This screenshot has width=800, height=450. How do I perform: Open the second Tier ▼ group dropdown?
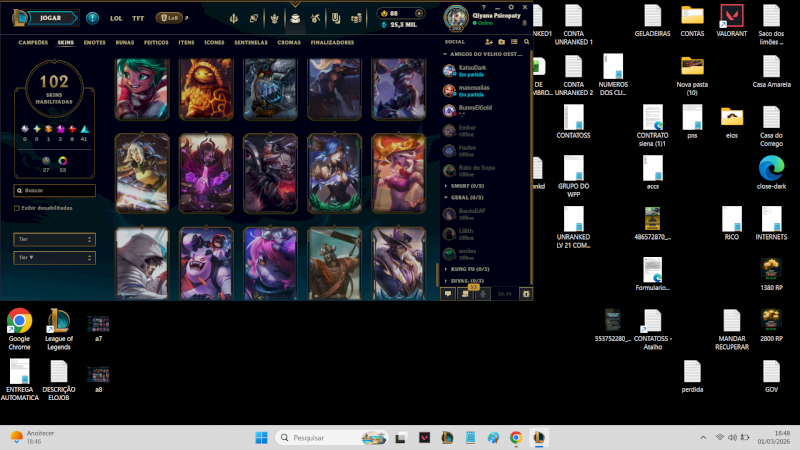(x=55, y=258)
